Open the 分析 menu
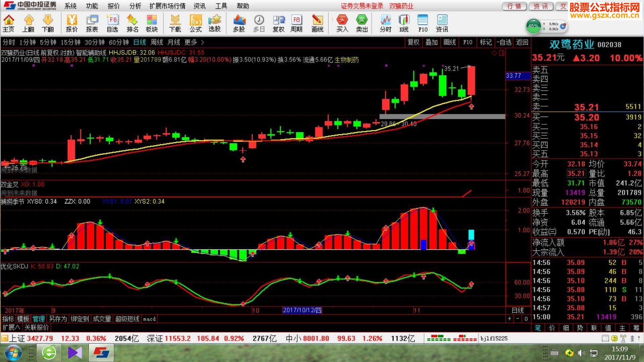 click(135, 6)
